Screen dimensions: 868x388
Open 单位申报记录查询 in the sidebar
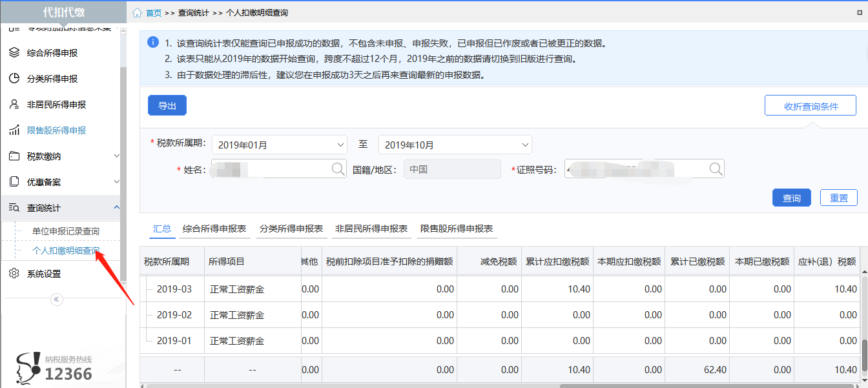[x=66, y=231]
